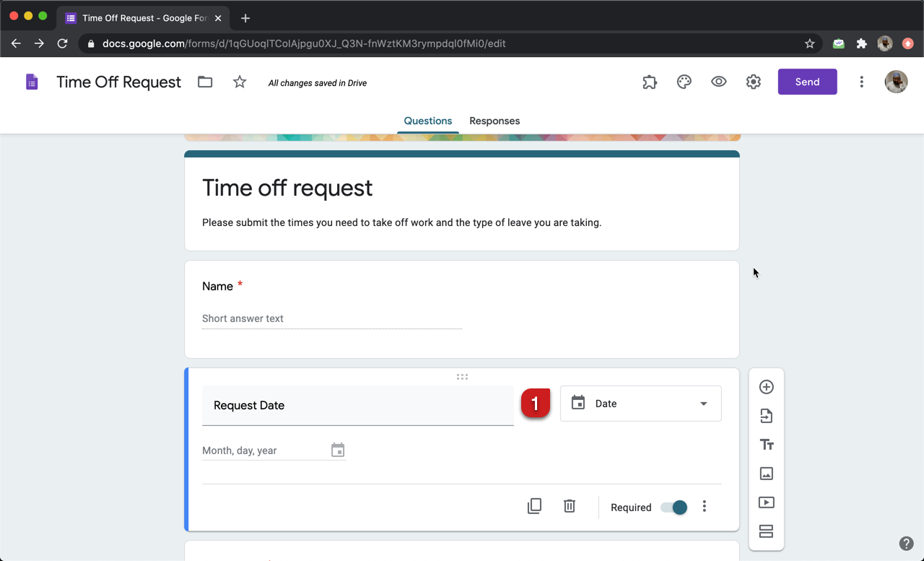Open the Date question type dropdown
Image resolution: width=924 pixels, height=561 pixels.
pyautogui.click(x=640, y=404)
